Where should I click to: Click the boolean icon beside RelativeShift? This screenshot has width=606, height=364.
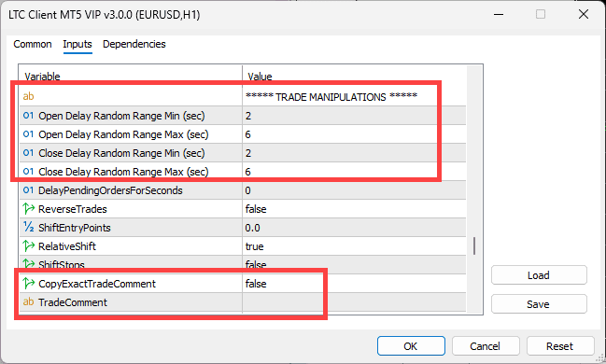pyautogui.click(x=28, y=245)
